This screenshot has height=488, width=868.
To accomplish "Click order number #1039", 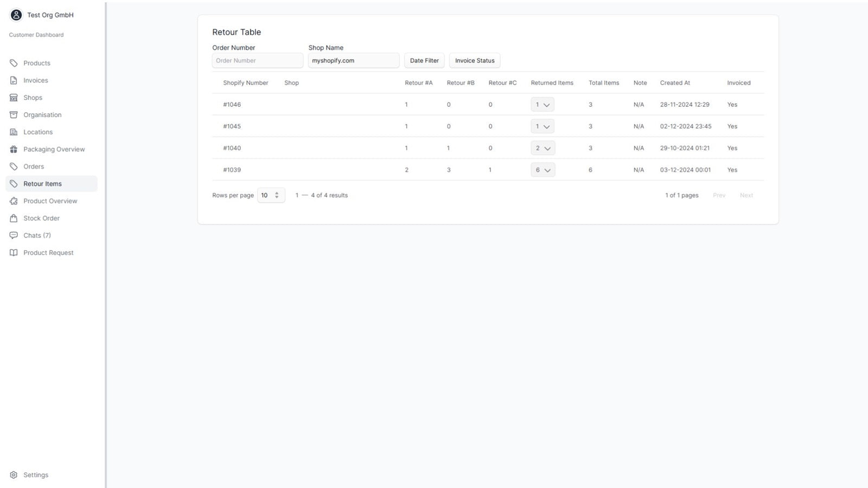I will tap(232, 170).
